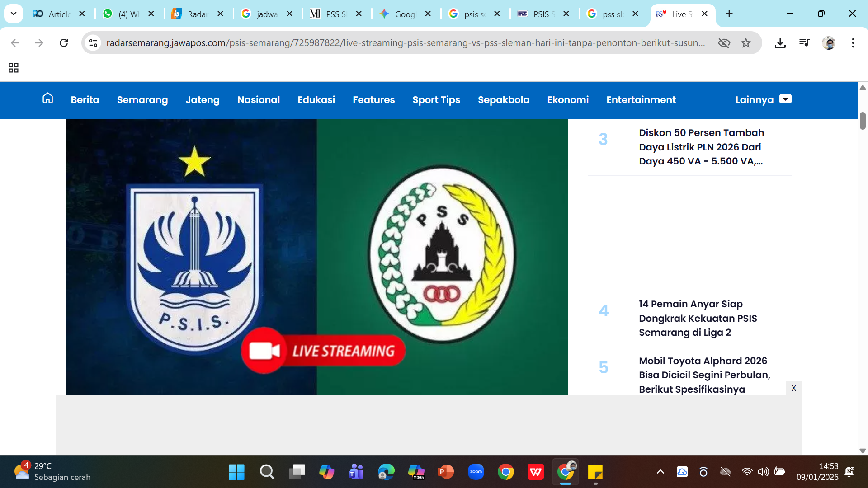This screenshot has width=868, height=488.
Task: Open the Berita menu item
Action: pos(85,100)
